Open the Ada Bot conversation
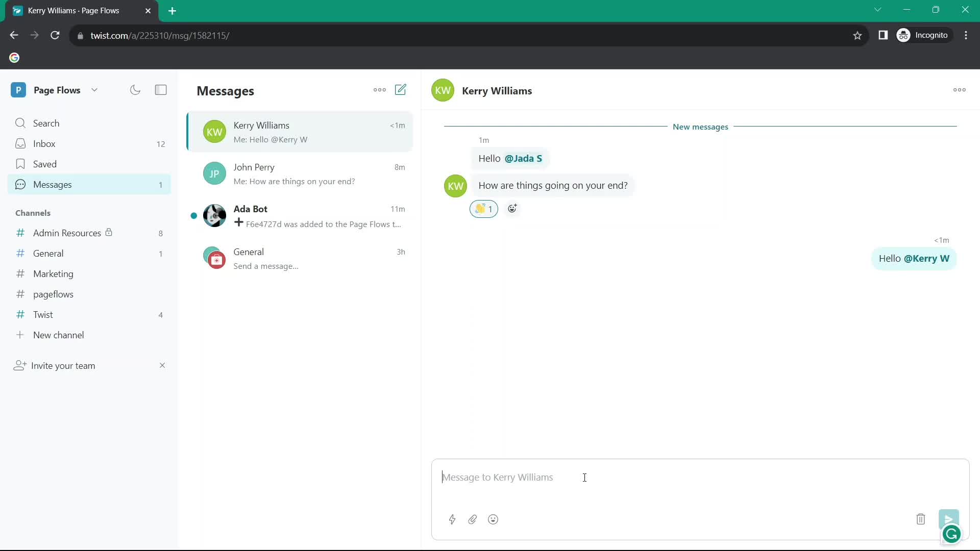980x551 pixels. click(300, 216)
